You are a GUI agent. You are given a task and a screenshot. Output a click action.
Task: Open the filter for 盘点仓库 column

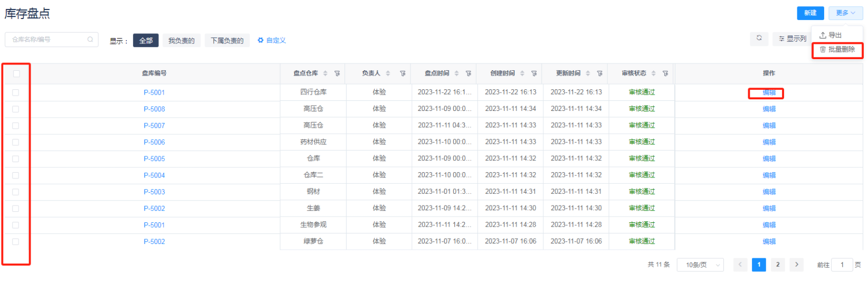[337, 73]
